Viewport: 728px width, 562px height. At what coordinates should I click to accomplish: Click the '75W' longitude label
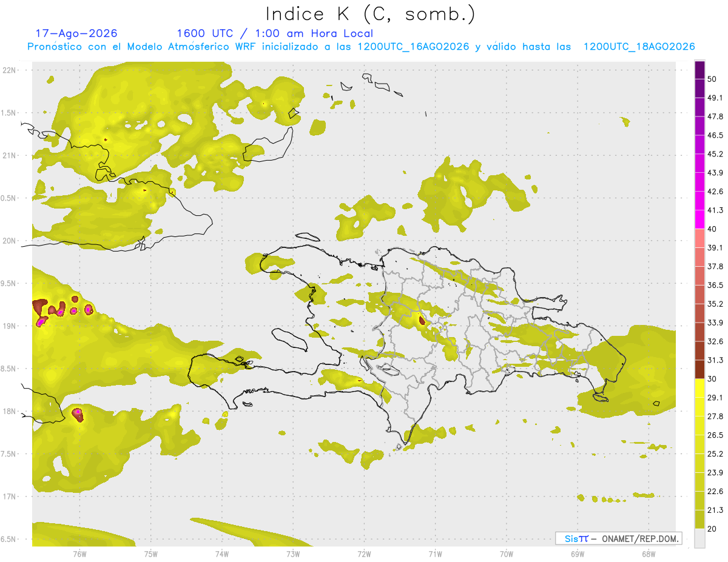click(150, 554)
